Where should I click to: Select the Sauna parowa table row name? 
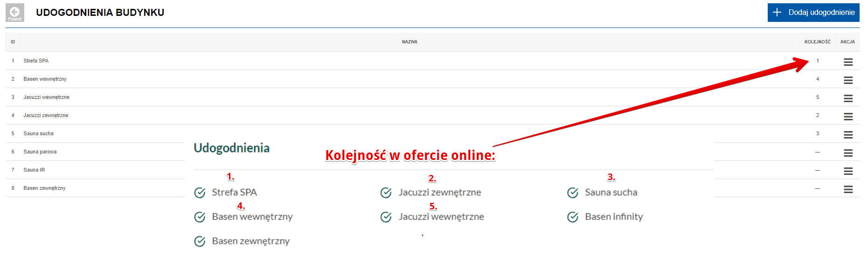(x=40, y=152)
